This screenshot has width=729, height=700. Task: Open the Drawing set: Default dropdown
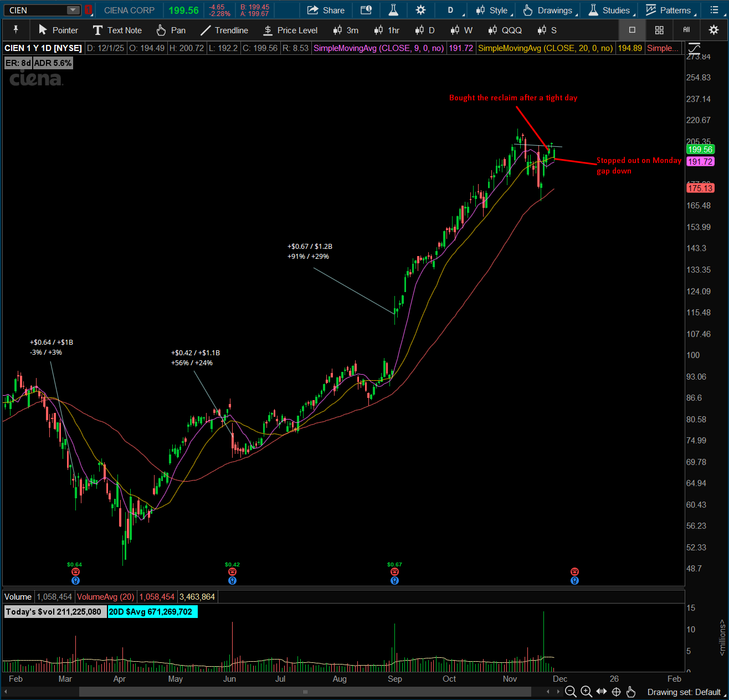(x=686, y=692)
